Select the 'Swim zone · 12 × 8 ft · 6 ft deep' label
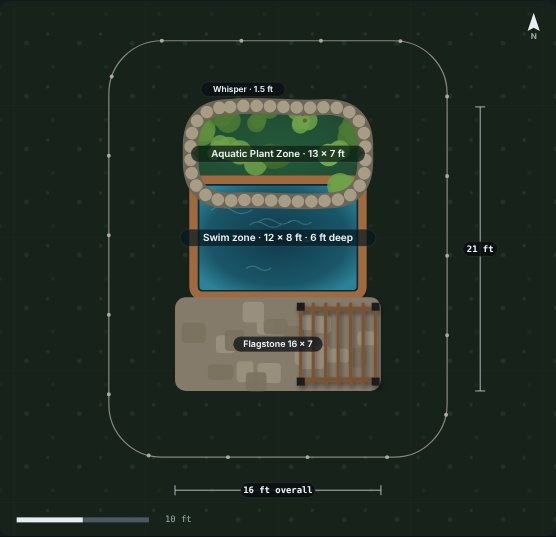Viewport: 556px width, 537px height. (278, 237)
